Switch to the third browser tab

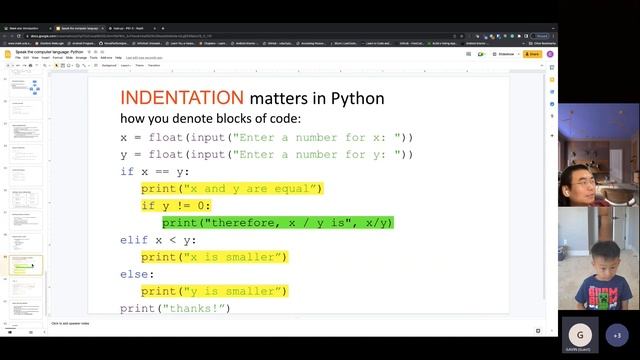tap(132, 28)
